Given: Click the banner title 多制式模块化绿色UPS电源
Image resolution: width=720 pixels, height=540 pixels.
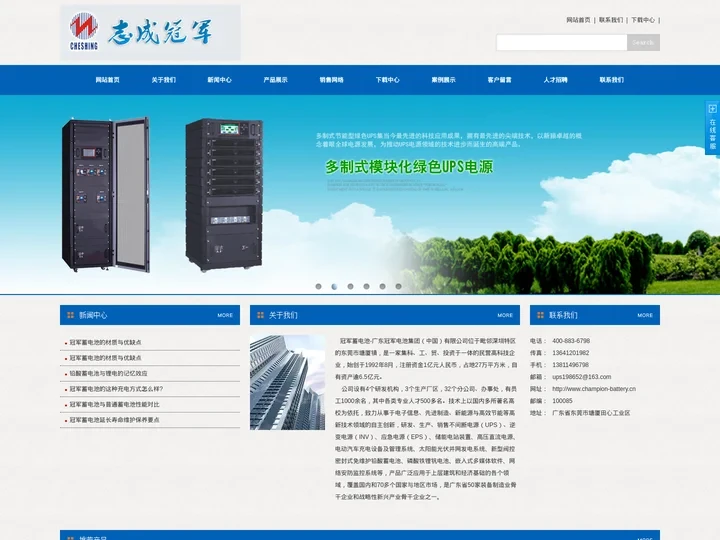Looking at the screenshot, I should point(409,167).
